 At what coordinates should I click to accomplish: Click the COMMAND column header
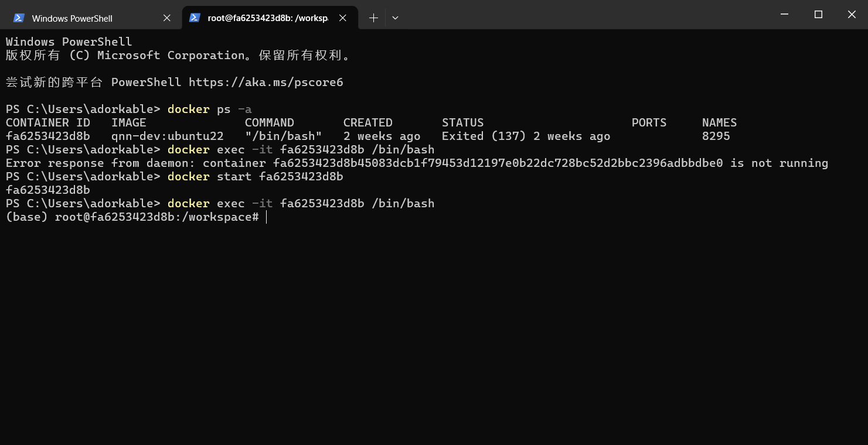pos(270,122)
